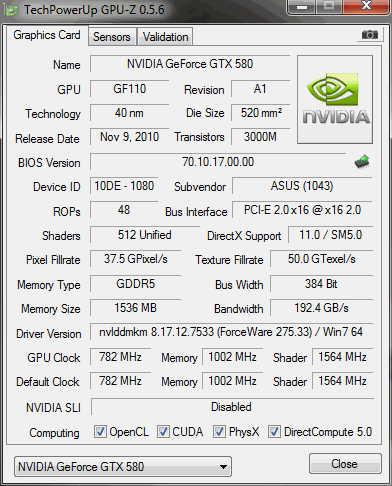Image resolution: width=392 pixels, height=486 pixels.
Task: Toggle the DirectCompute 5.0 checkbox
Action: (x=274, y=431)
